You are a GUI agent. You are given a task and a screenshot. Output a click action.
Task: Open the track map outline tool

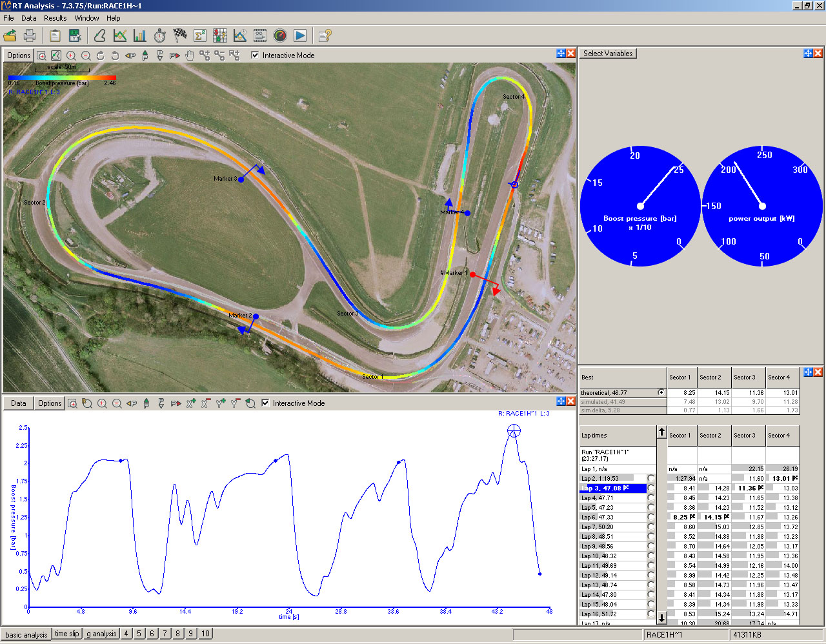click(x=100, y=35)
